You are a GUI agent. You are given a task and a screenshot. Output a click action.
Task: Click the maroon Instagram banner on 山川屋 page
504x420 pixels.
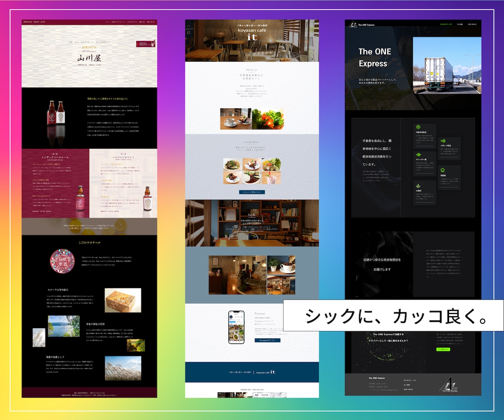pos(146,43)
